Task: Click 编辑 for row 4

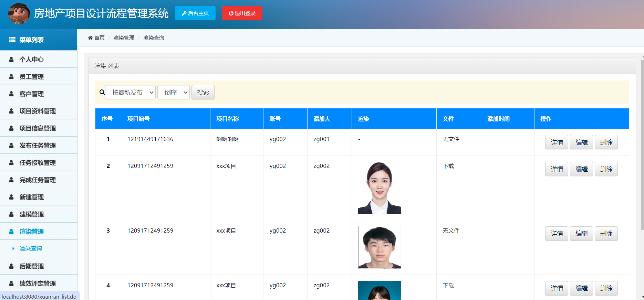Action: [581, 288]
